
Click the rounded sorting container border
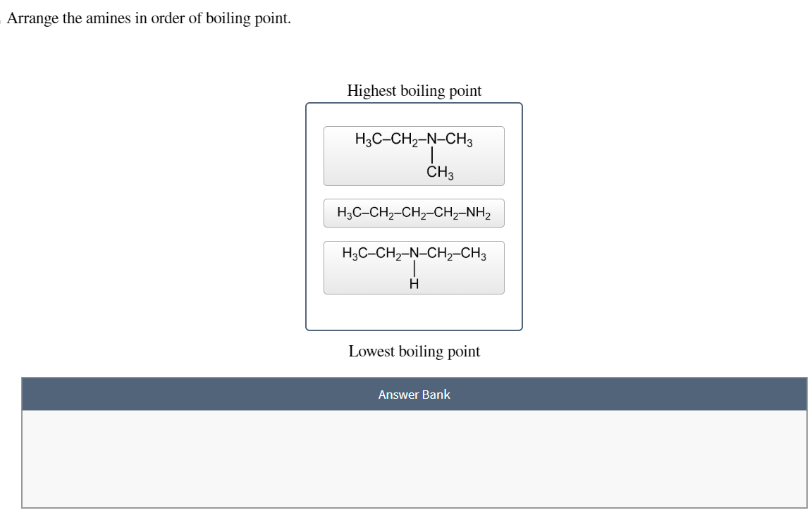click(307, 216)
